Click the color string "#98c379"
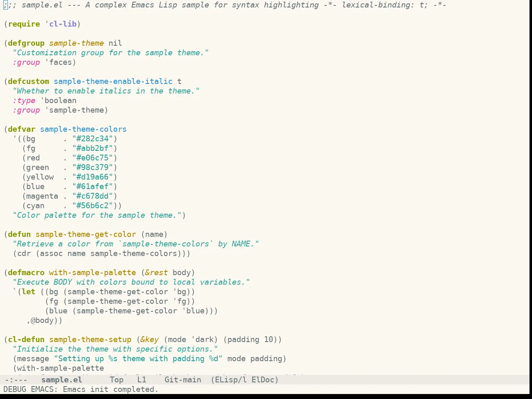Image resolution: width=532 pixels, height=399 pixels. (x=92, y=167)
